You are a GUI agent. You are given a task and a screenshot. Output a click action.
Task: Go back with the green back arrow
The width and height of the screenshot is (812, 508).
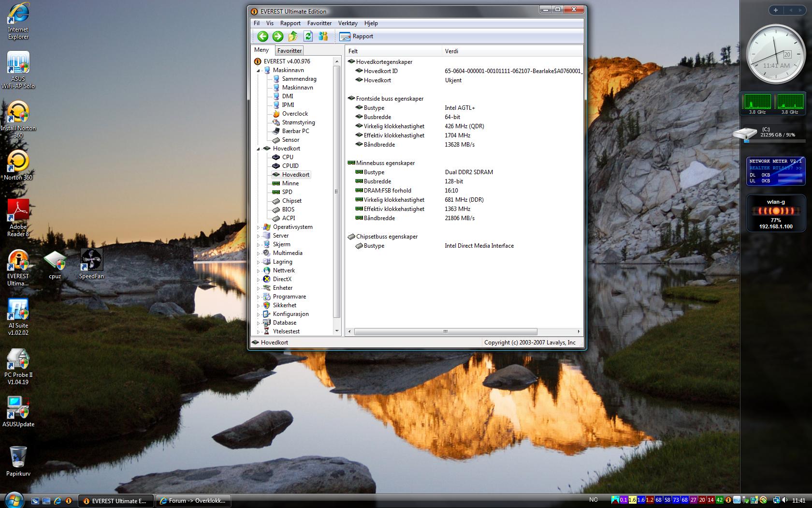[x=262, y=36]
